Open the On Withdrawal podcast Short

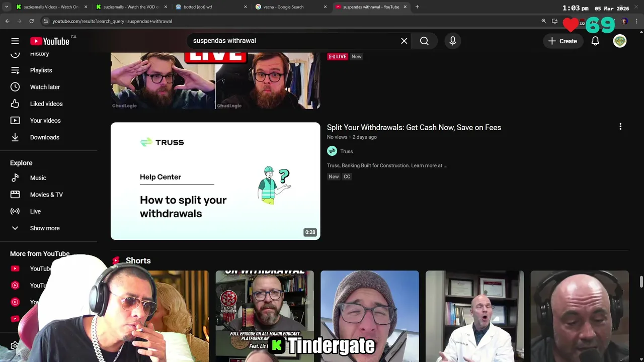(265, 316)
